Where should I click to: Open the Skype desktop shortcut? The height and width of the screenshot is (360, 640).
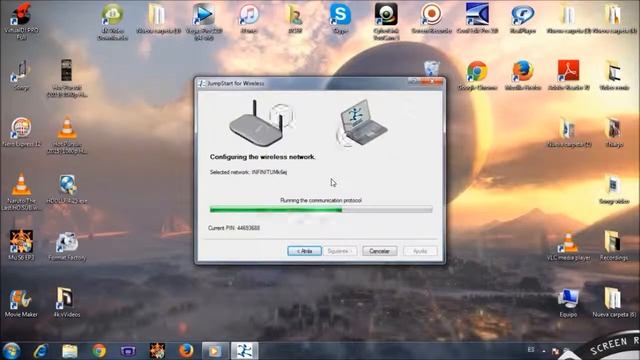(340, 19)
